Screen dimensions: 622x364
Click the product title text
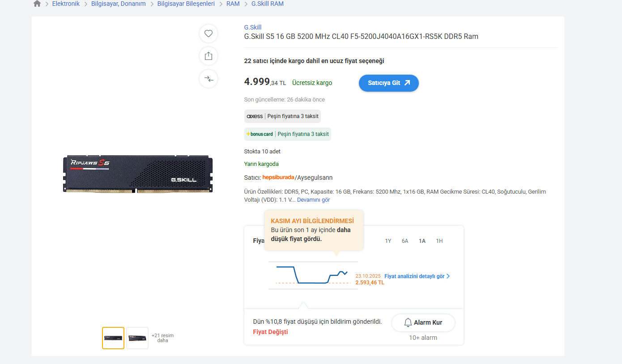(x=361, y=37)
